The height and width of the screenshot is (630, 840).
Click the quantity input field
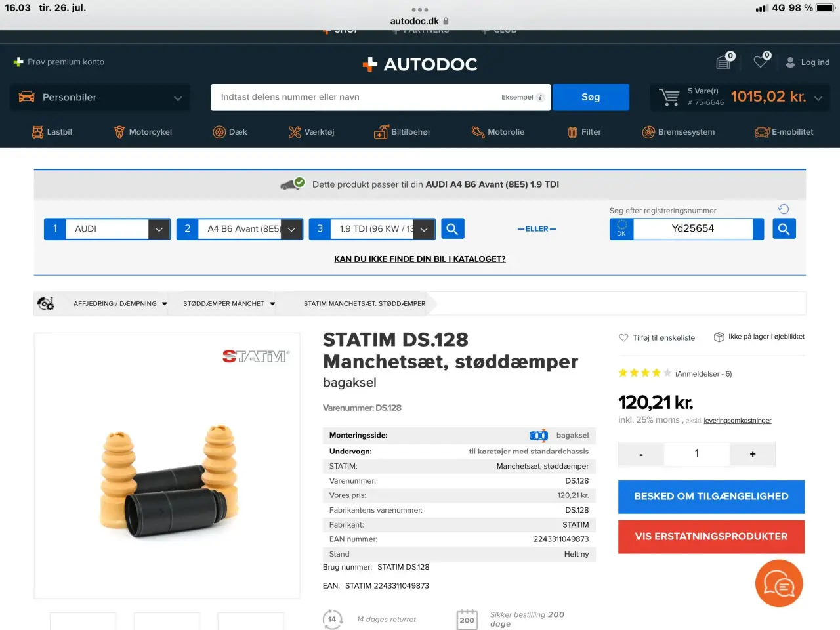697,453
